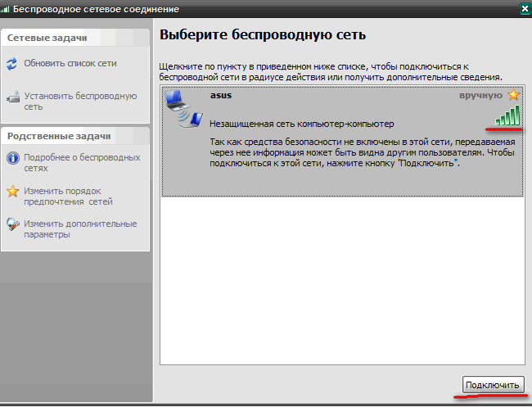Open Изменить порядок предпочтения сетей link

click(x=68, y=197)
